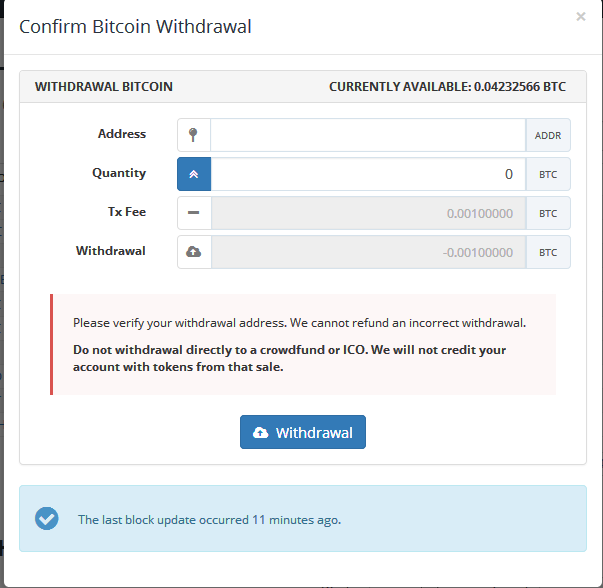Click the last block update message

[x=209, y=520]
